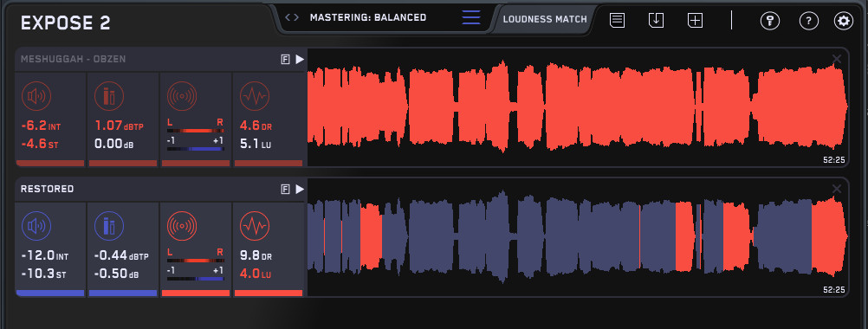Click the stereo field icon on Restored track
The height and width of the screenshot is (329, 868).
pyautogui.click(x=182, y=226)
